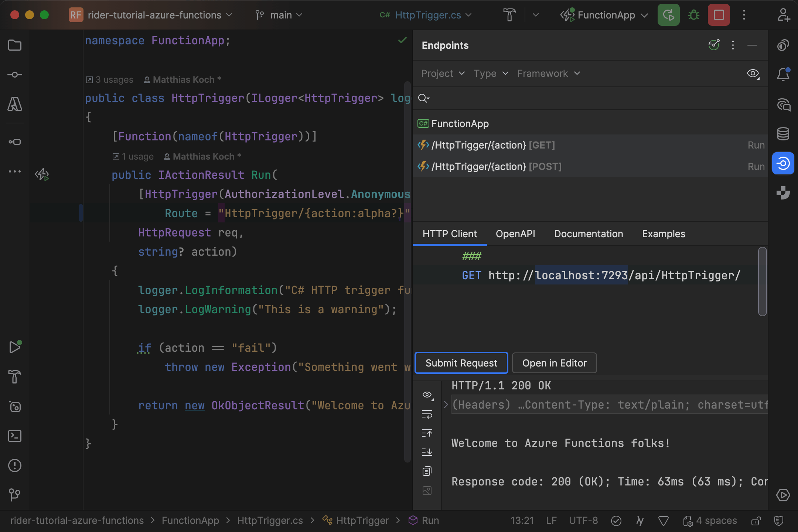798x532 pixels.
Task: Open the Database tool window
Action: 784,134
